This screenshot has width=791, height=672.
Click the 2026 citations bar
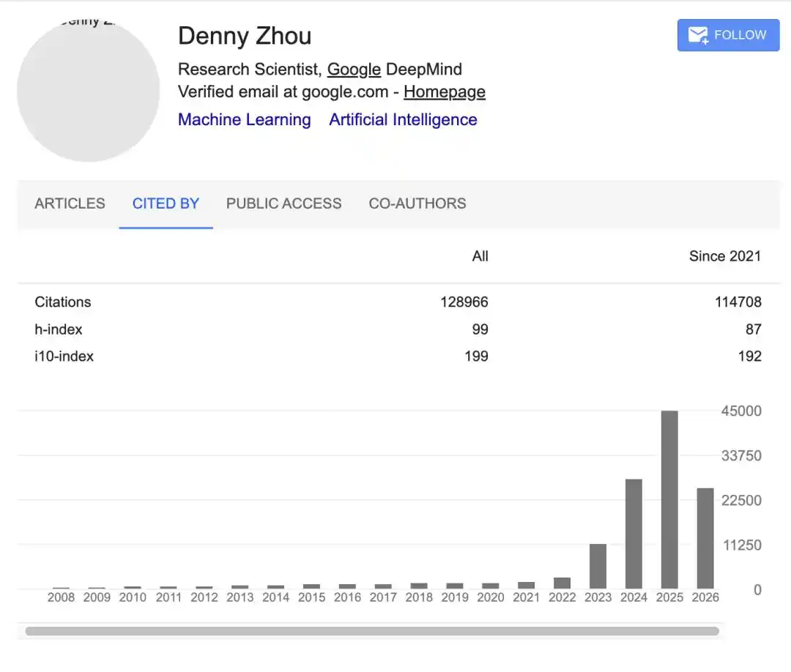coord(705,539)
